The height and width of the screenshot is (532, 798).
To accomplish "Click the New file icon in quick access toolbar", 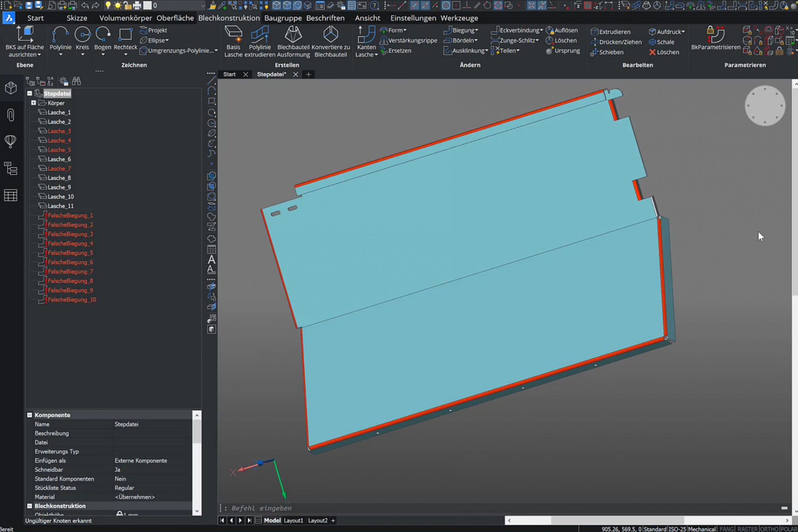I will [7, 5].
